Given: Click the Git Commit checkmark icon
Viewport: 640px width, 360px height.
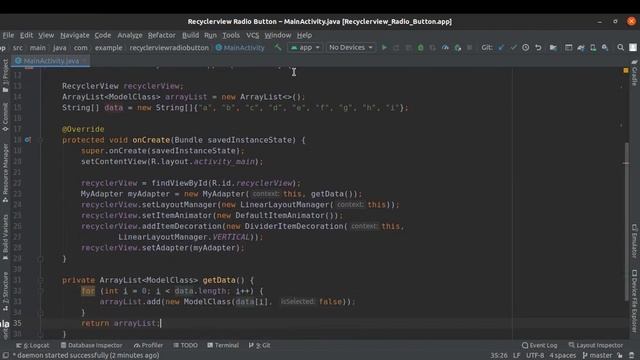Looking at the screenshot, I should pyautogui.click(x=513, y=48).
